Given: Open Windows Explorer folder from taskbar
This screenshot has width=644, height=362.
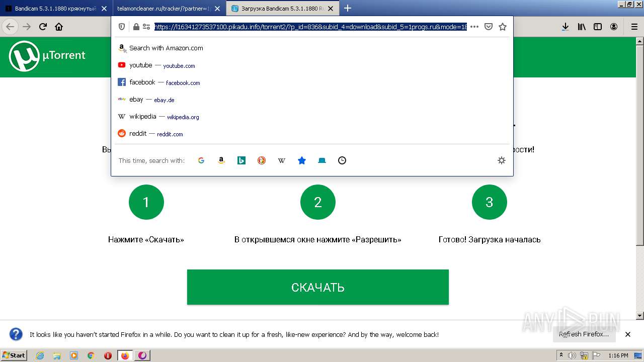Looking at the screenshot, I should coord(57,355).
